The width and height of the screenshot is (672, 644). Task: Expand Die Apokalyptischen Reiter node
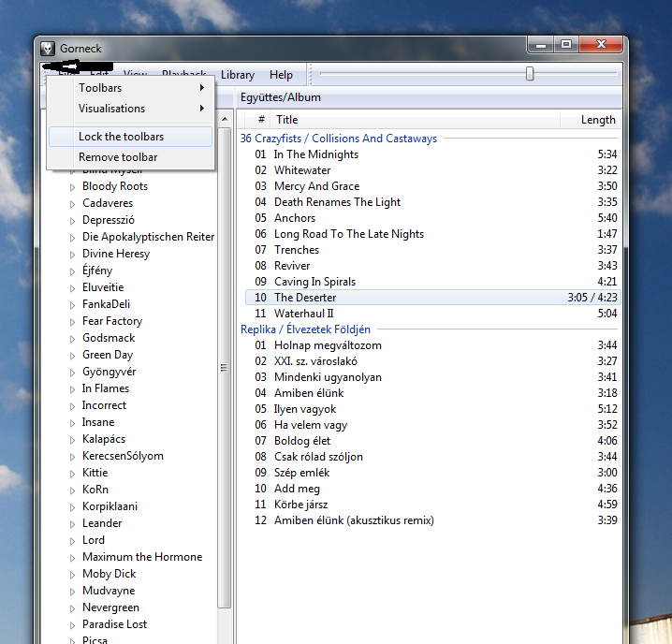tap(72, 238)
